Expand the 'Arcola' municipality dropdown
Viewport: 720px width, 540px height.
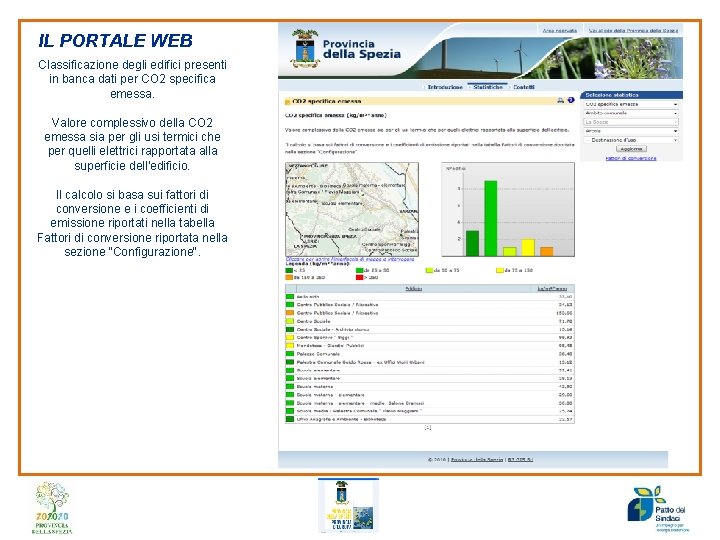pos(631,131)
